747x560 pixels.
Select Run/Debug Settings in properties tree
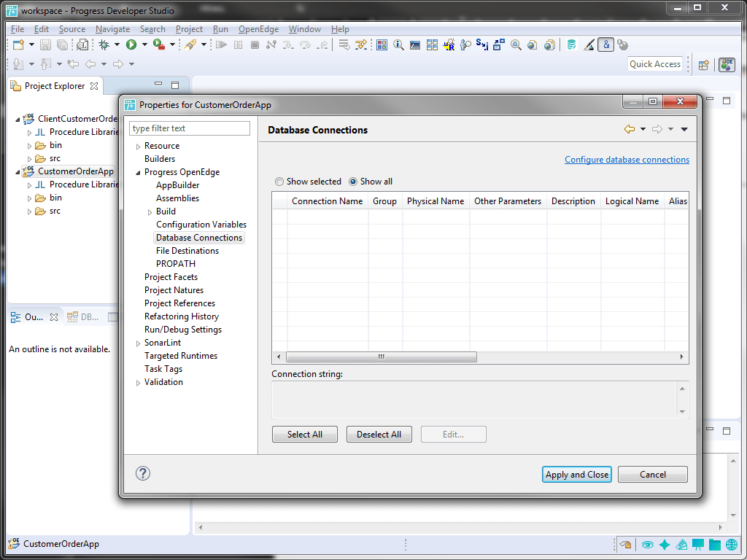pos(183,330)
